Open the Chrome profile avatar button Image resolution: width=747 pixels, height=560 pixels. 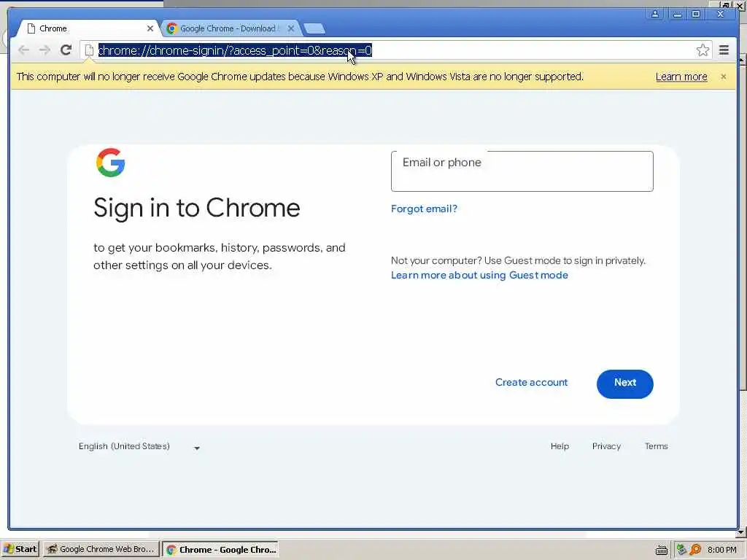[x=655, y=14]
